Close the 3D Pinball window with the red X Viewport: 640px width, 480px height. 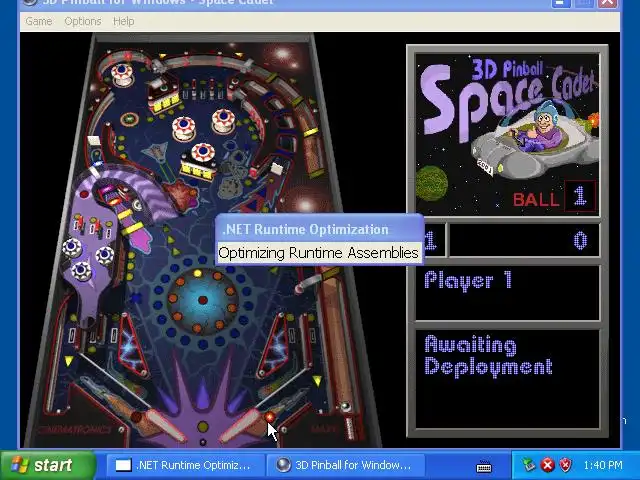click(607, 2)
